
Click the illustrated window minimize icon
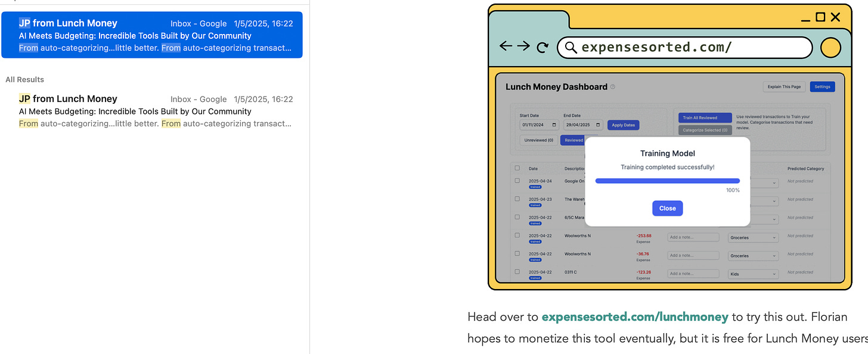pyautogui.click(x=806, y=21)
